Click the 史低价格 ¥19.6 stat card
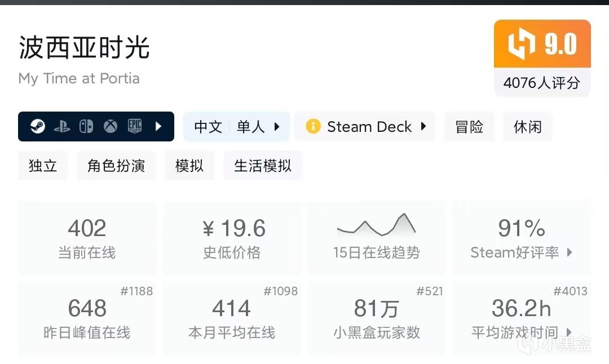Viewport: 609px width, 364px height. pos(232,238)
